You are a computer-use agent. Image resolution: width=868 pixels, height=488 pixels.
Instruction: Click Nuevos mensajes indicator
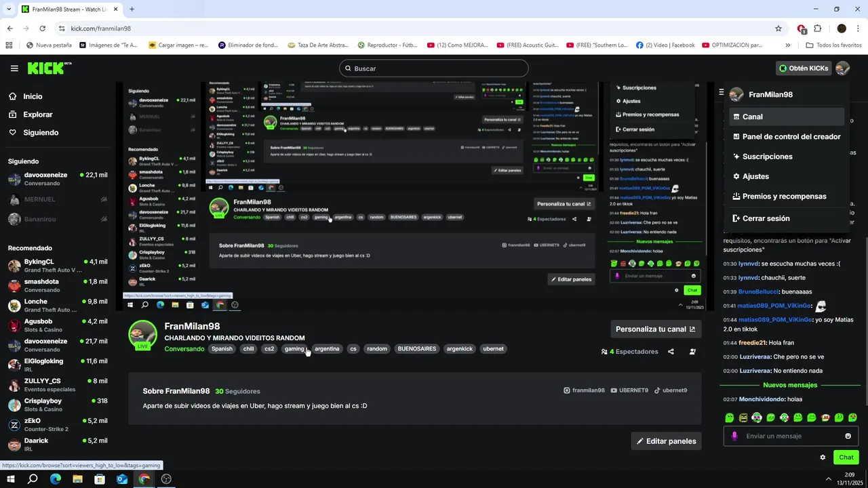coord(790,385)
